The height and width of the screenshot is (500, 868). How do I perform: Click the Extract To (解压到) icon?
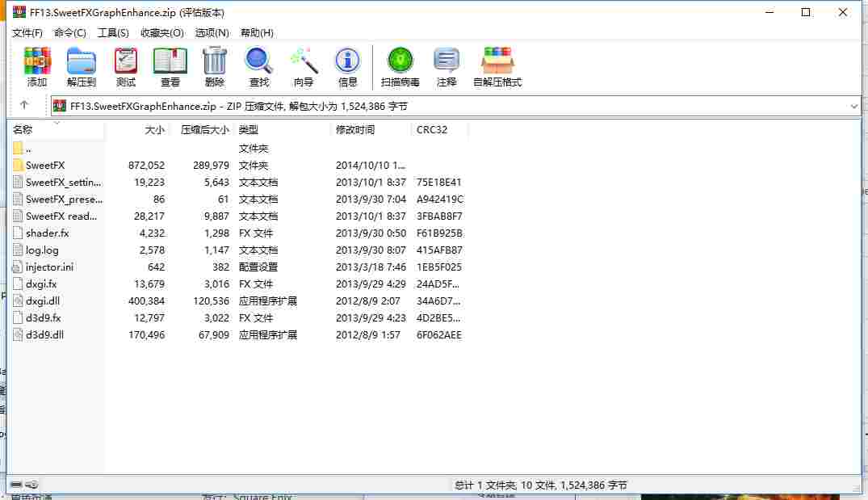point(82,61)
